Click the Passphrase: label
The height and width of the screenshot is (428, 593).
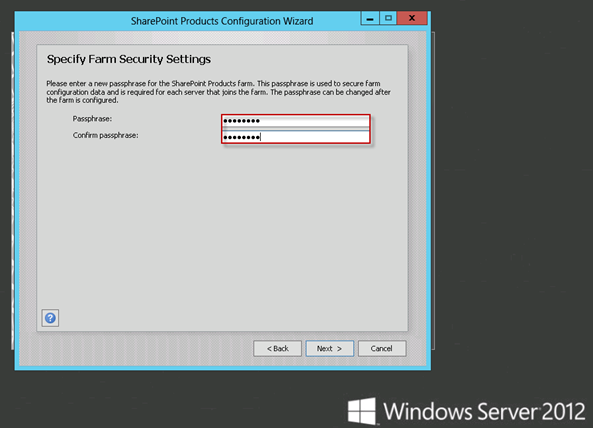click(x=92, y=119)
